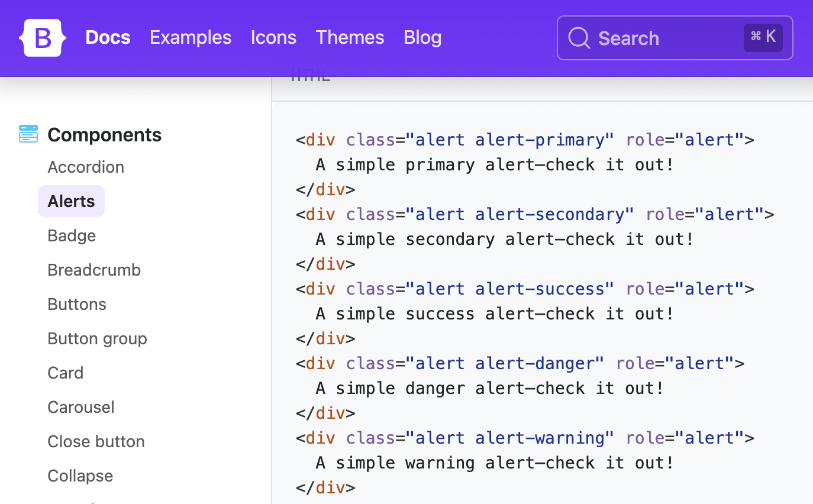Screen dimensions: 813x504
Task: Open the Examples nav item
Action: click(x=191, y=37)
